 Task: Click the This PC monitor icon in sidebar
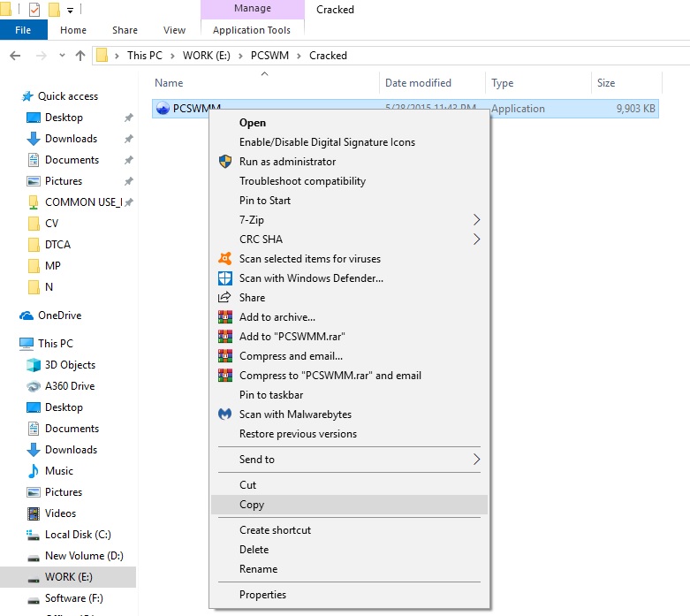point(27,344)
